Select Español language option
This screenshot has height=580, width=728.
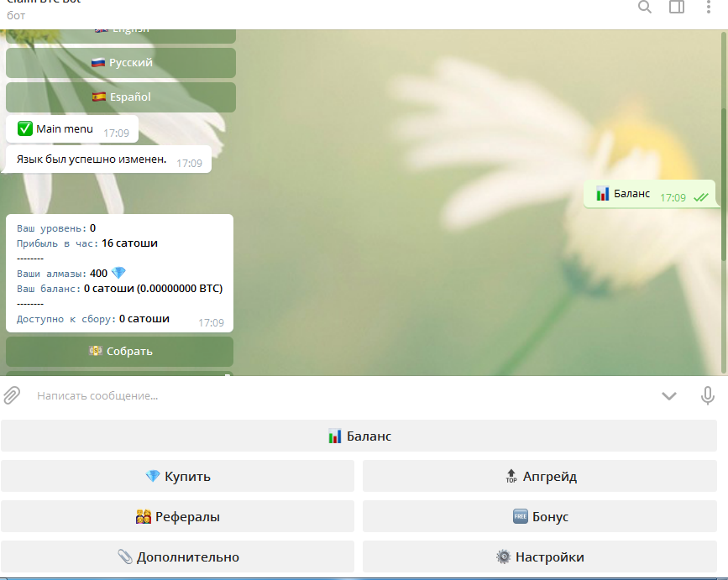[x=121, y=97]
